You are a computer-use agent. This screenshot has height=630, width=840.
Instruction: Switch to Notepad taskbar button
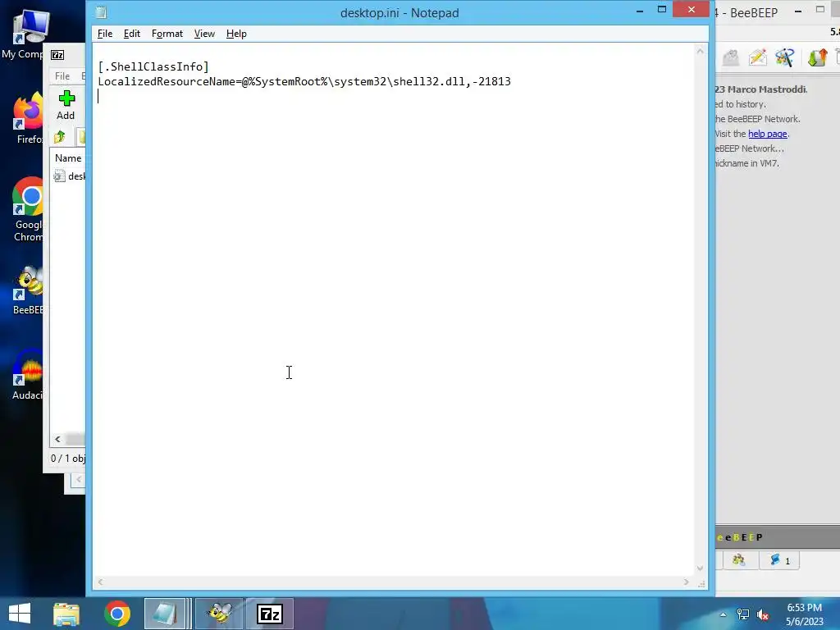tap(166, 614)
